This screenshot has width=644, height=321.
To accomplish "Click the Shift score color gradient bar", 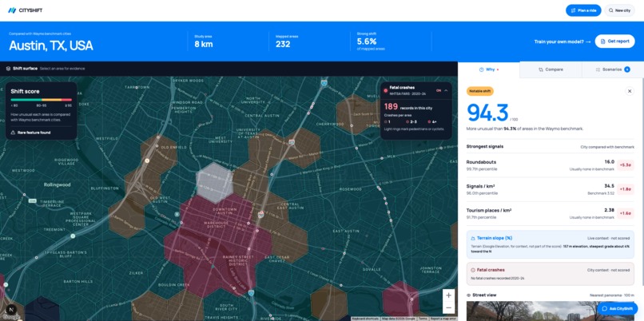I will [41, 100].
